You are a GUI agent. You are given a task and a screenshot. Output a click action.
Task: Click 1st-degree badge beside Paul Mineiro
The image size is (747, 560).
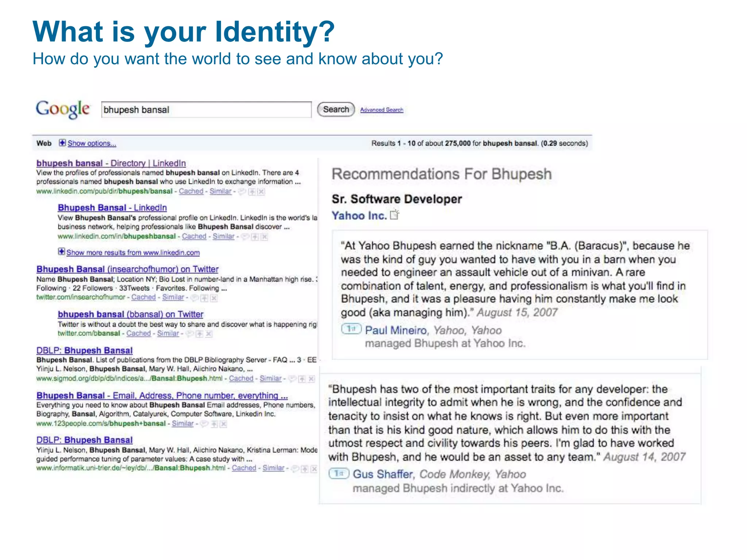pos(351,329)
